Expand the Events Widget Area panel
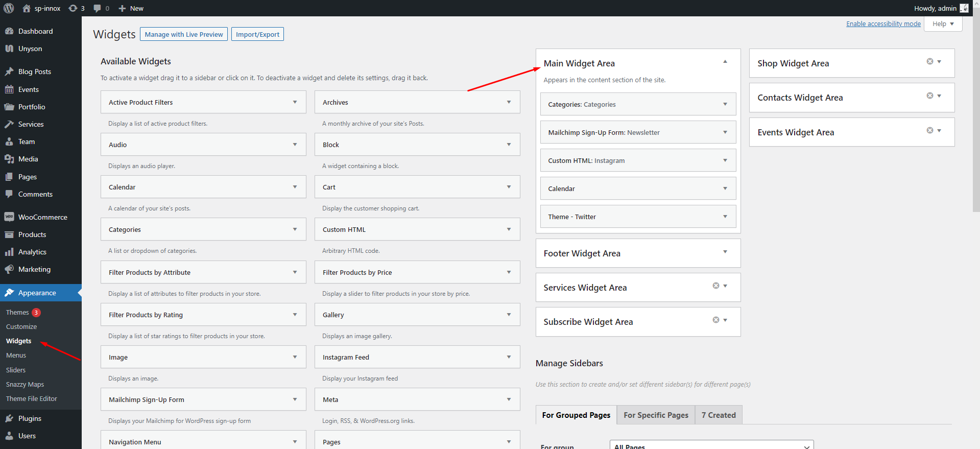 [939, 130]
